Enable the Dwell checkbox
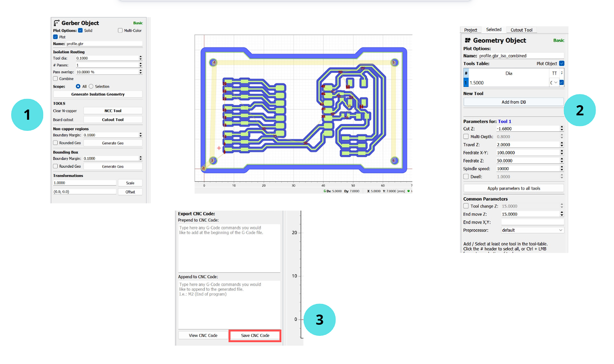614x364 pixels. click(x=466, y=177)
